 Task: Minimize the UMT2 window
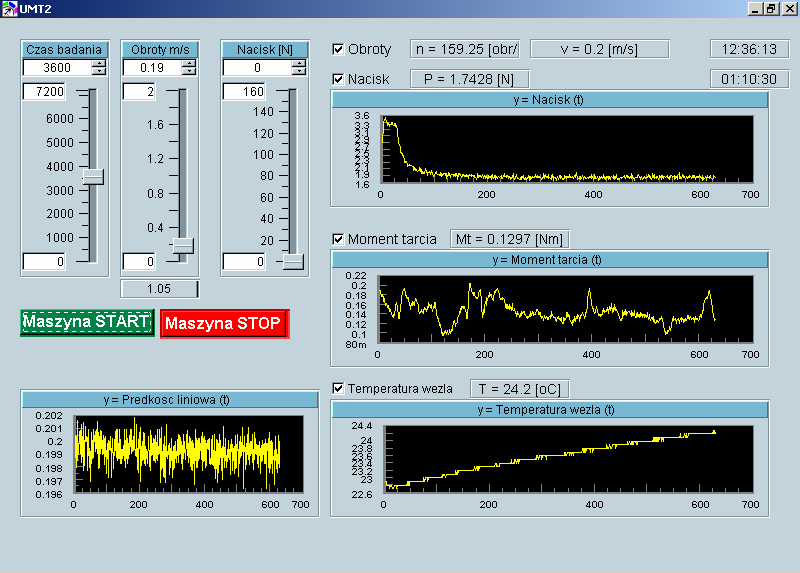(x=755, y=9)
